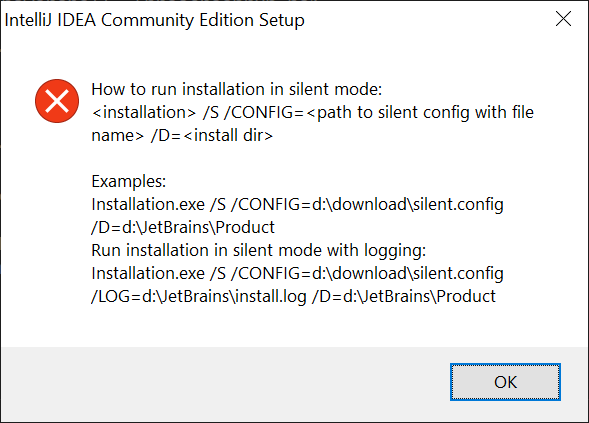Click the '<install dir>' placeholder text
Screen dimensions: 589x423
click(228, 135)
